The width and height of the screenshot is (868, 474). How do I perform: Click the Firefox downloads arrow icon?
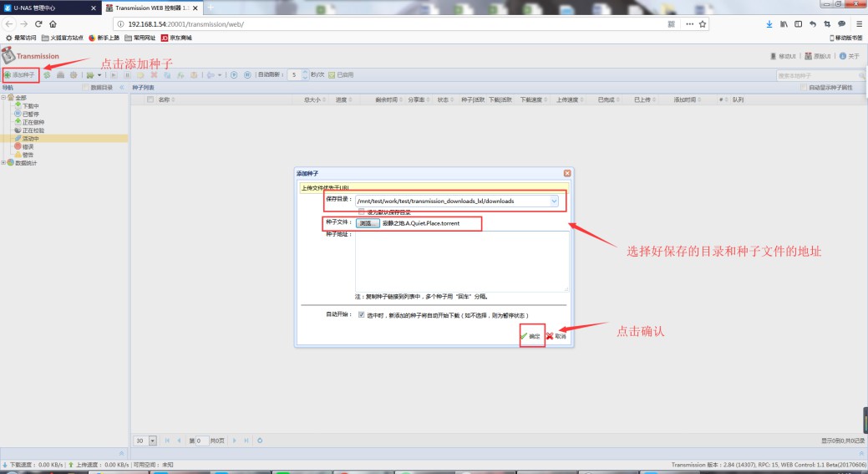pyautogui.click(x=769, y=24)
